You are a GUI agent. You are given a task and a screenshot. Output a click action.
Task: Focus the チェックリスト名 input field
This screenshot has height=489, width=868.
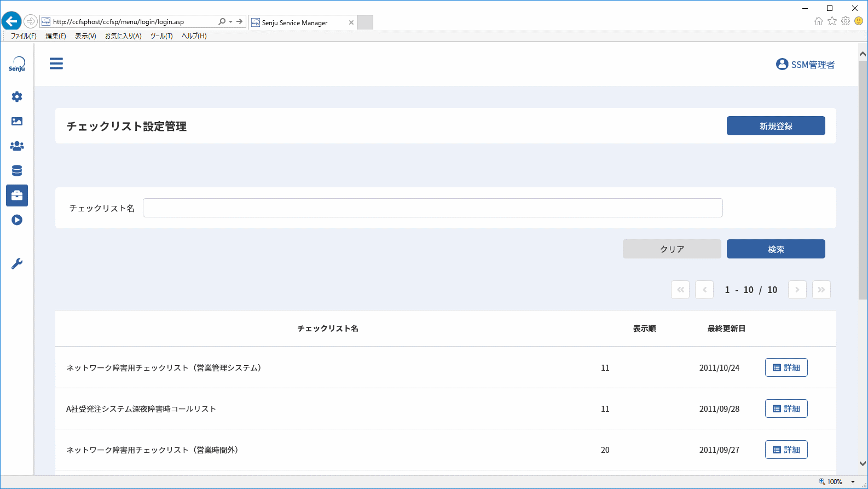(433, 208)
